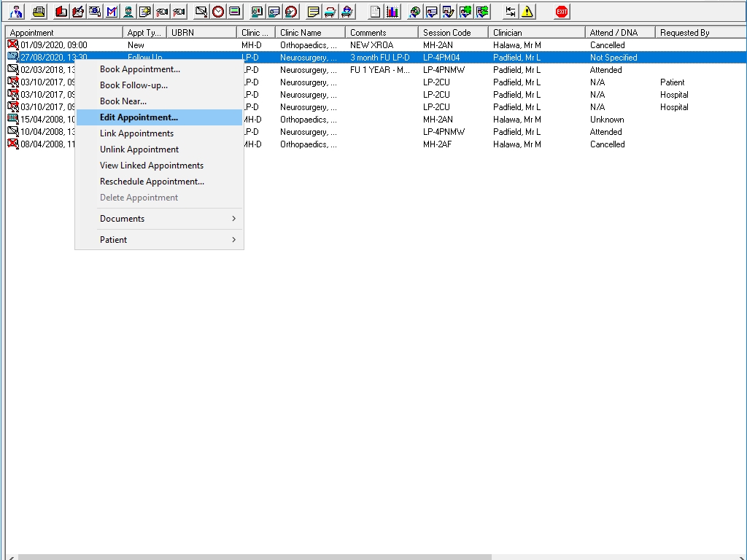This screenshot has width=747, height=560.
Task: Click the MH-2AF session code cell
Action: (x=438, y=144)
